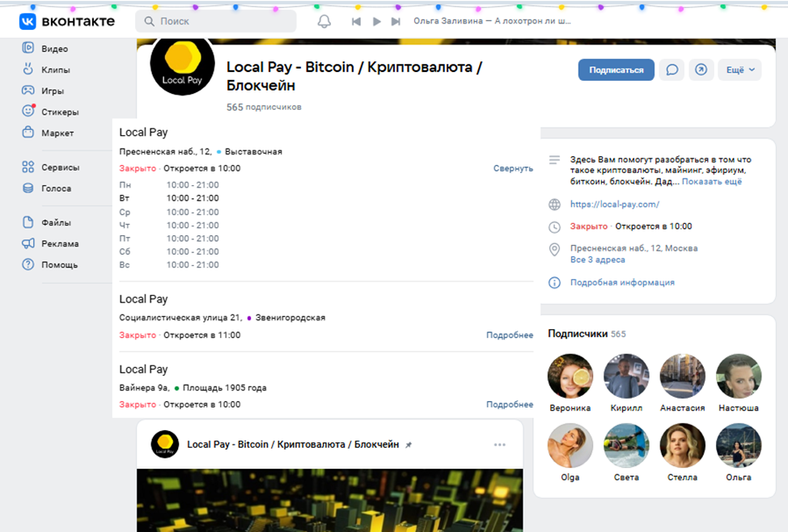788x532 pixels.
Task: Click the Видео sidebar icon
Action: pyautogui.click(x=28, y=48)
